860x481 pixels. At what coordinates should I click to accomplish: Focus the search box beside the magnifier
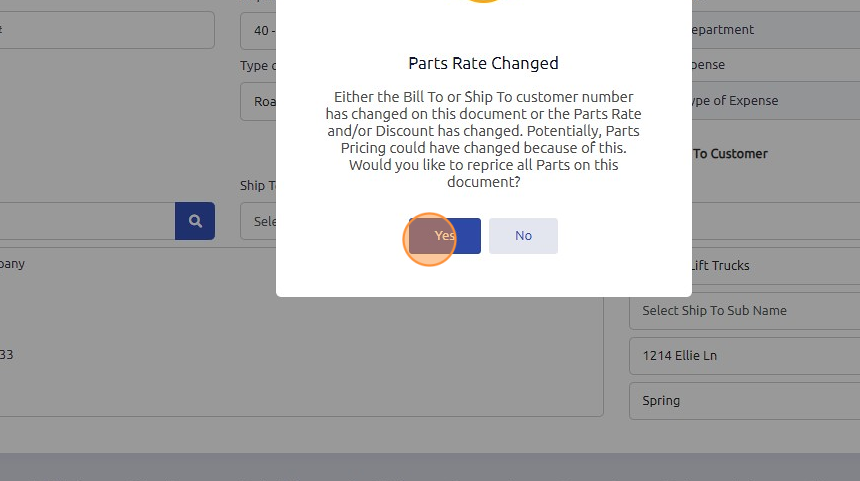point(85,221)
